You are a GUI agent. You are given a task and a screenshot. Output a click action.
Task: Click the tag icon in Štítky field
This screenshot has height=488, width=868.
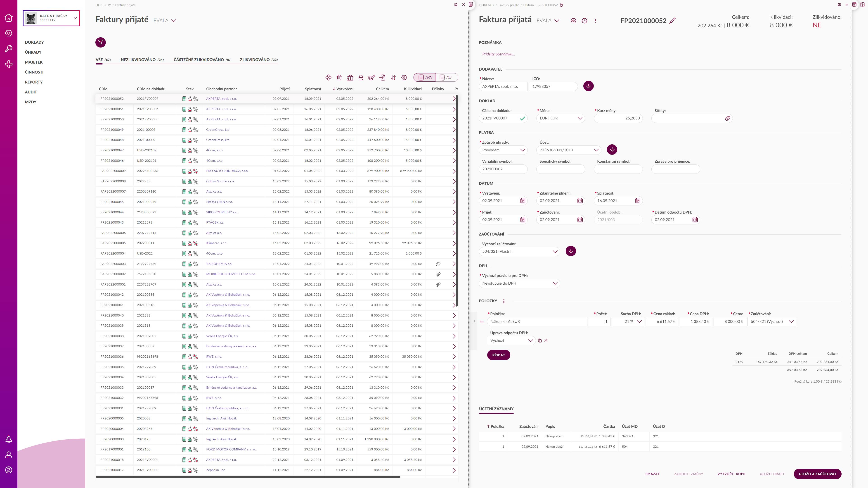point(728,118)
